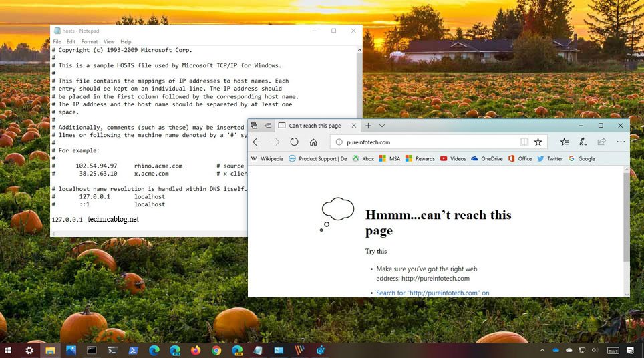644x358 pixels.
Task: Open Firefox from the taskbar
Action: point(195,350)
